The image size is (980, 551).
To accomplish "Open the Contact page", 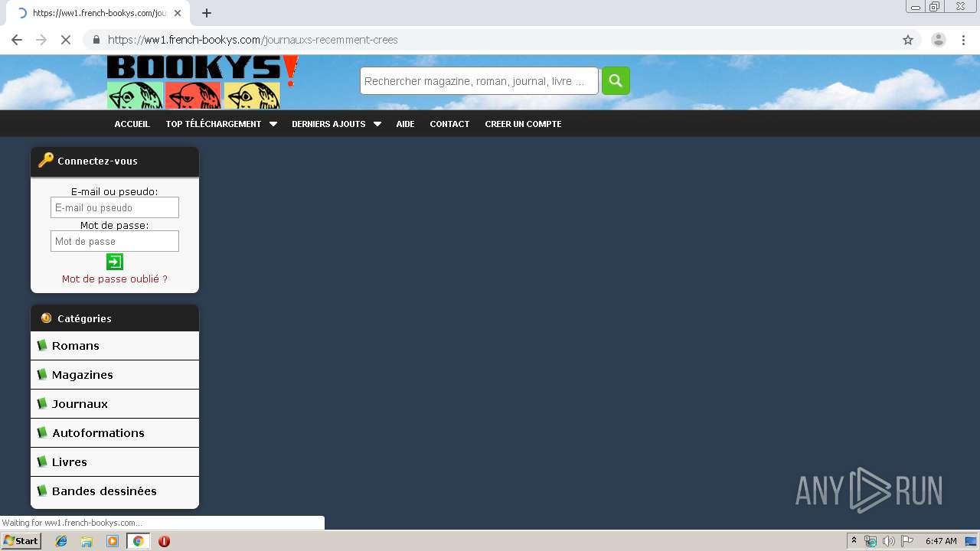I will [x=449, y=124].
